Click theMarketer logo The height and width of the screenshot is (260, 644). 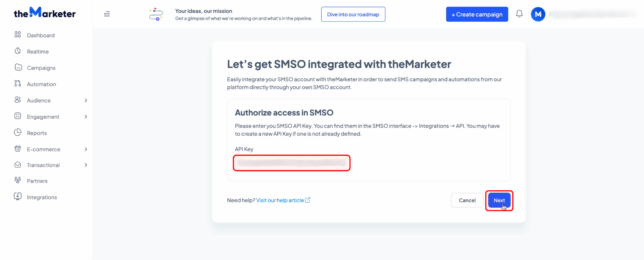coord(45,13)
